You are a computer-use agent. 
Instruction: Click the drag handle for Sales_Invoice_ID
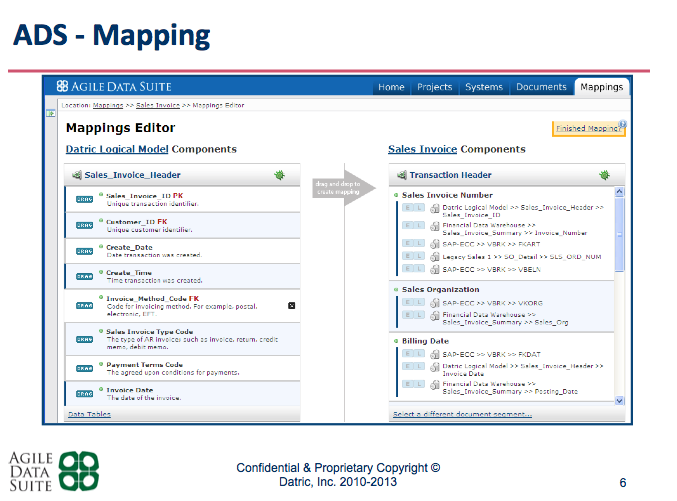(84, 199)
